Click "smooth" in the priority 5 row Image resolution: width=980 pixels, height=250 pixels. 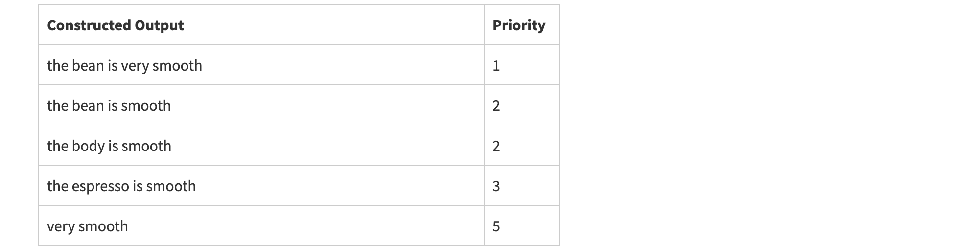coord(103,226)
